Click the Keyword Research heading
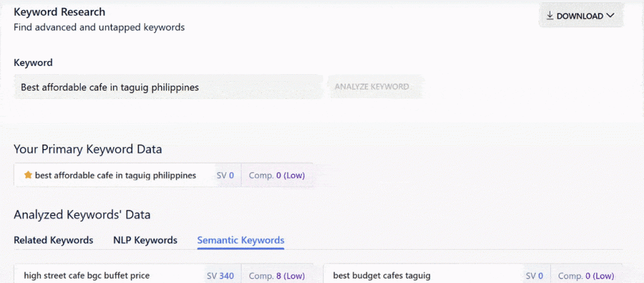This screenshot has width=644, height=283. (60, 12)
